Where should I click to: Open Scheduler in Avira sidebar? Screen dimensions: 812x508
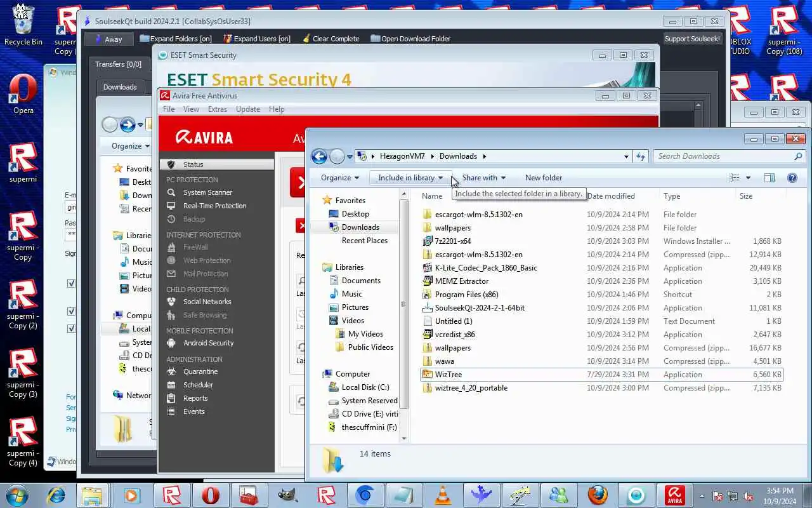(198, 385)
